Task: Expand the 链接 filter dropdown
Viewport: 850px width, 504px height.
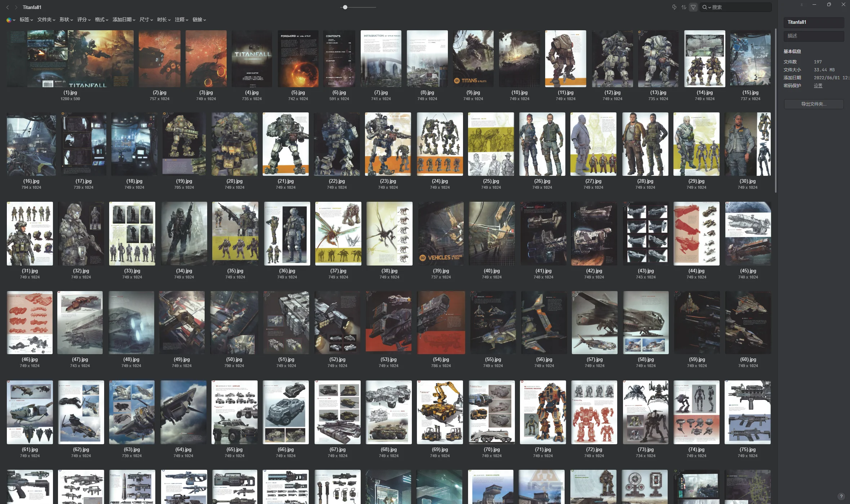Action: click(x=199, y=19)
